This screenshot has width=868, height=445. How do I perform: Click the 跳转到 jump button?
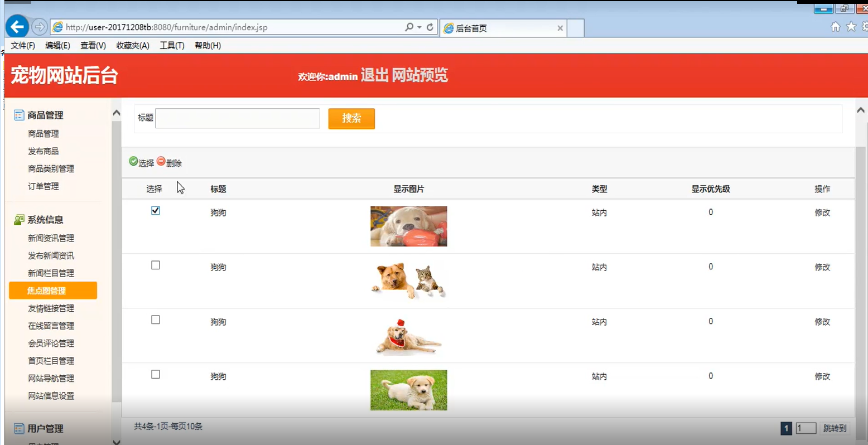point(835,428)
